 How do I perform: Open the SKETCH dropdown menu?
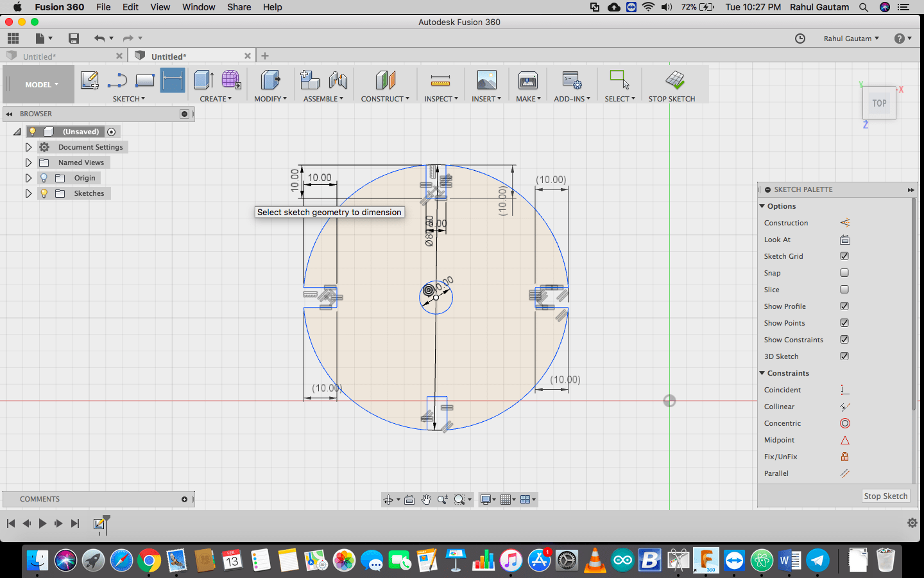pos(128,99)
